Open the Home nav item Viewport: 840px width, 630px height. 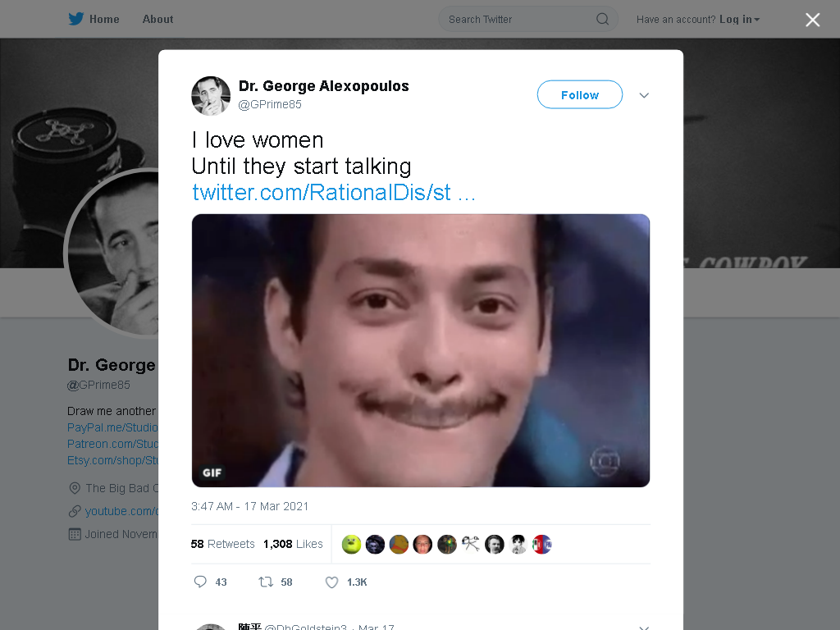pos(104,20)
